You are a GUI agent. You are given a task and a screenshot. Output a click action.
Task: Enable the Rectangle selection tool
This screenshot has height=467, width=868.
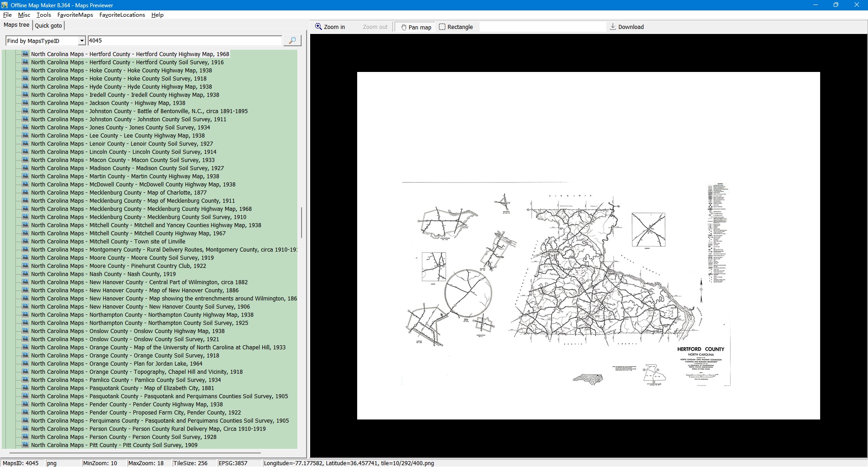(456, 27)
